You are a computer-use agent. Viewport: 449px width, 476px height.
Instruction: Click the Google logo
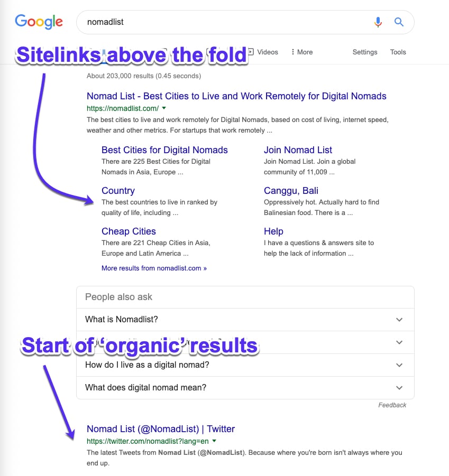tap(39, 22)
